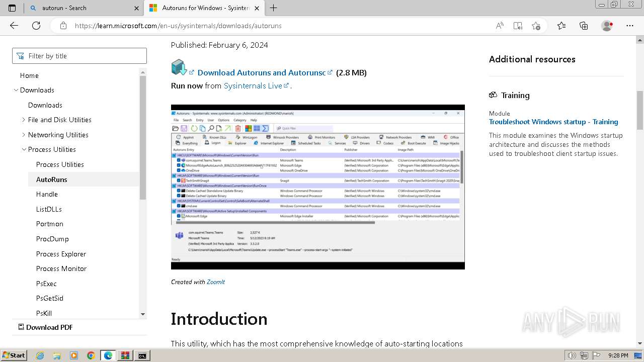Image resolution: width=644 pixels, height=362 pixels.
Task: Click the Start button
Action: tap(14, 355)
